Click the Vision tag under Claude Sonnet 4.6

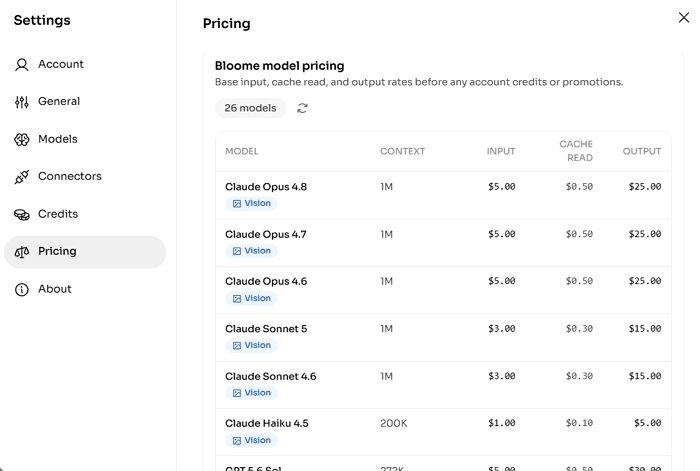[251, 393]
